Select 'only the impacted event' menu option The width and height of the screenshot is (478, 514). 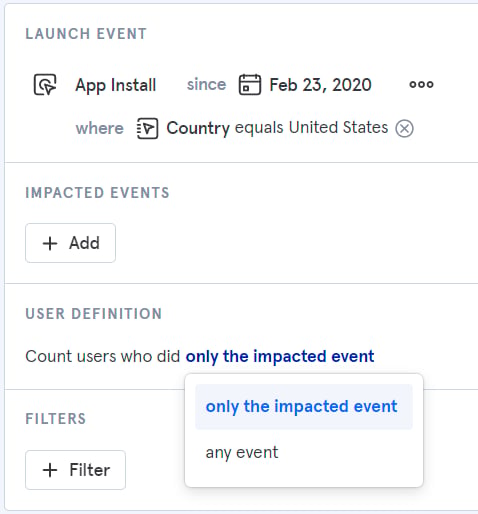pyautogui.click(x=304, y=407)
